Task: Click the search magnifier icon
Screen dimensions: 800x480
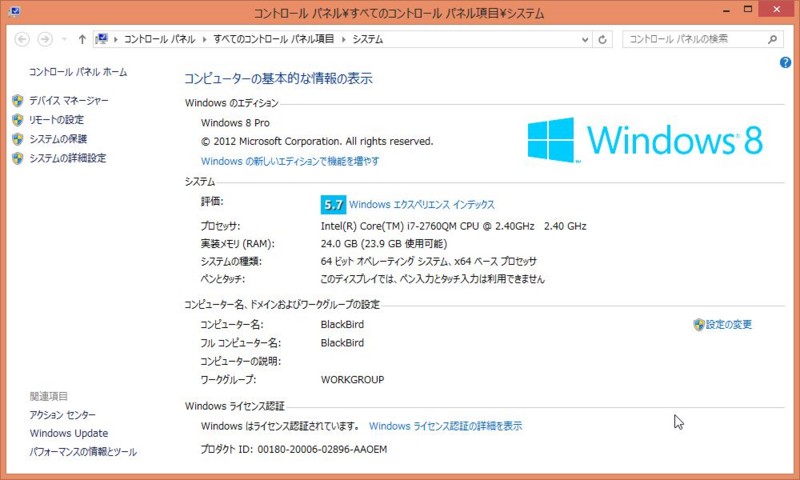Action: 772,39
